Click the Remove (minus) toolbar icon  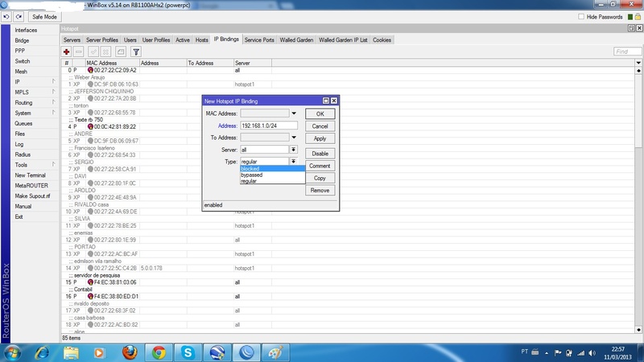(79, 51)
